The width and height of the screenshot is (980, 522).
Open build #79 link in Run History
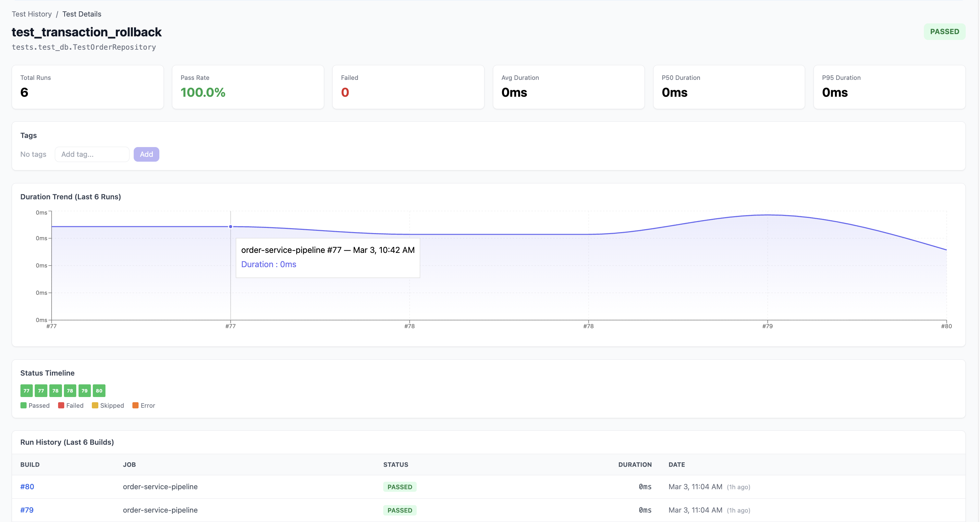(27, 510)
